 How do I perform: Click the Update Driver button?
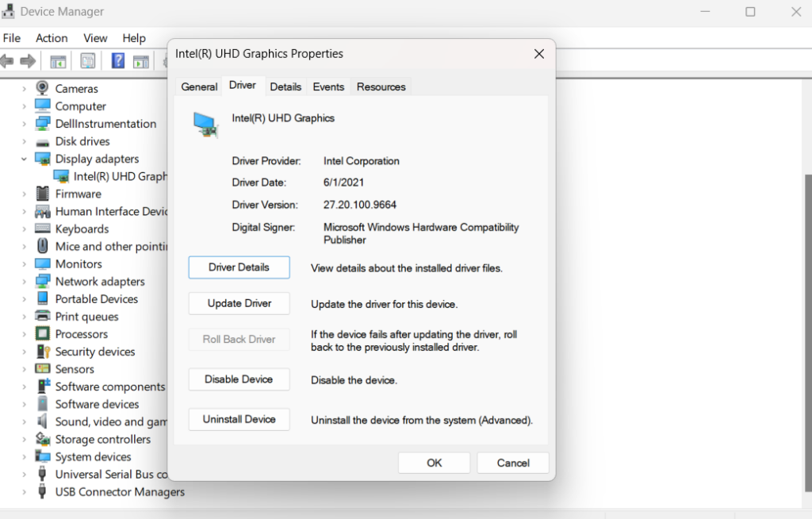pyautogui.click(x=239, y=303)
